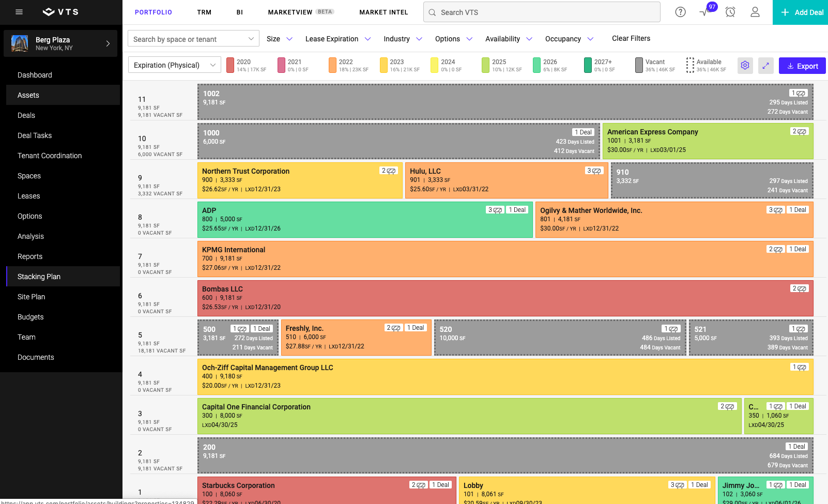Open the alarm reminders icon
Screen dimensions: 828x504
(730, 12)
